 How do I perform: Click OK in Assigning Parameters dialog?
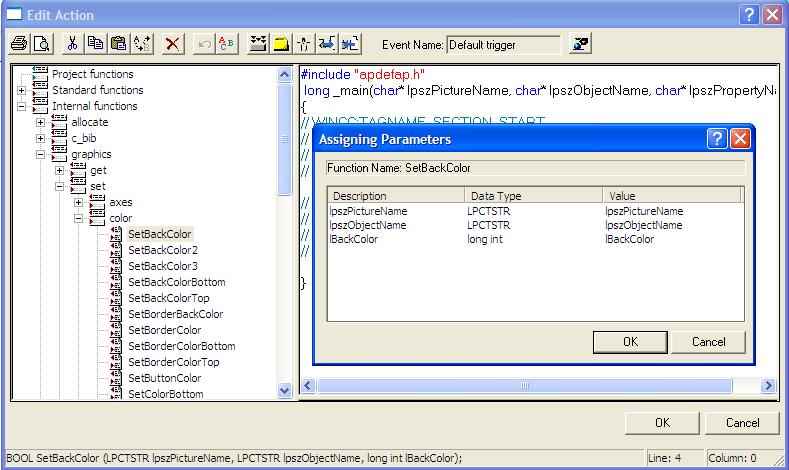click(x=630, y=342)
